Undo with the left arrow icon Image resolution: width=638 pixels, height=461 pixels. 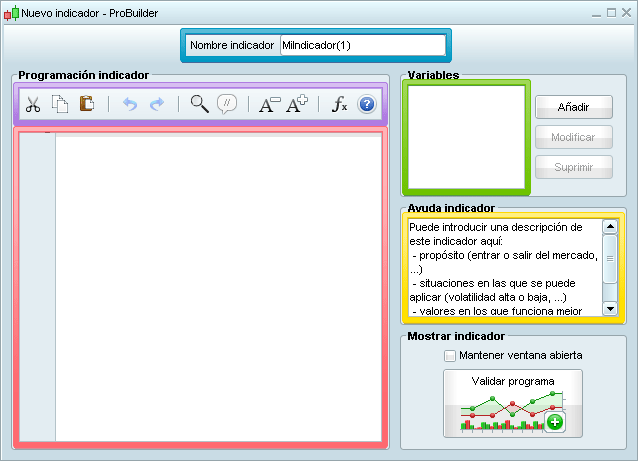coord(128,104)
